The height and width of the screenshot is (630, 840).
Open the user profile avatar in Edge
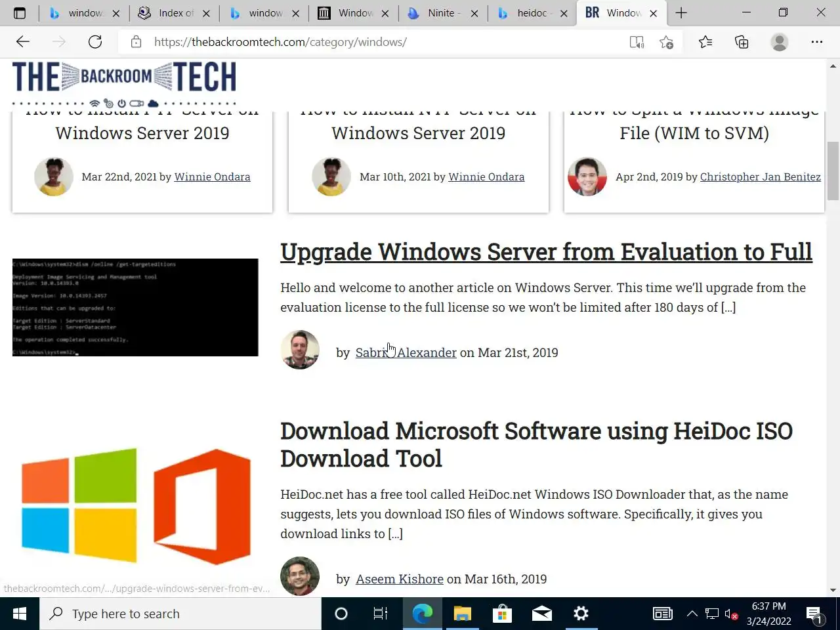(x=780, y=42)
